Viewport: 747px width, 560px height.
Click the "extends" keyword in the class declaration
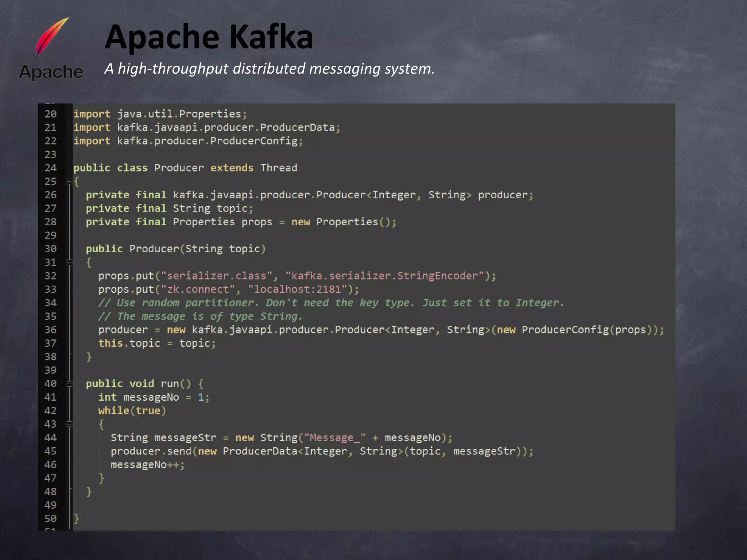click(232, 168)
